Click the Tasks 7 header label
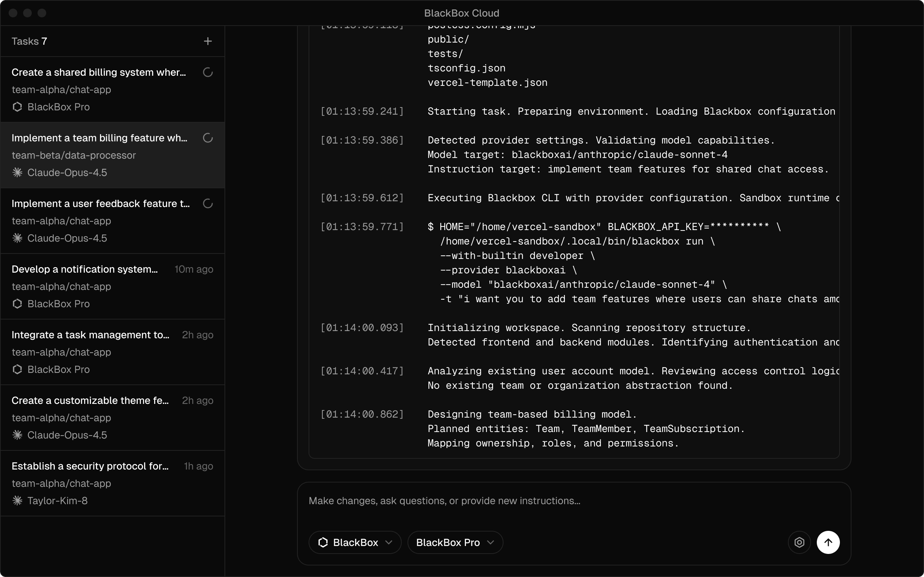 29,41
